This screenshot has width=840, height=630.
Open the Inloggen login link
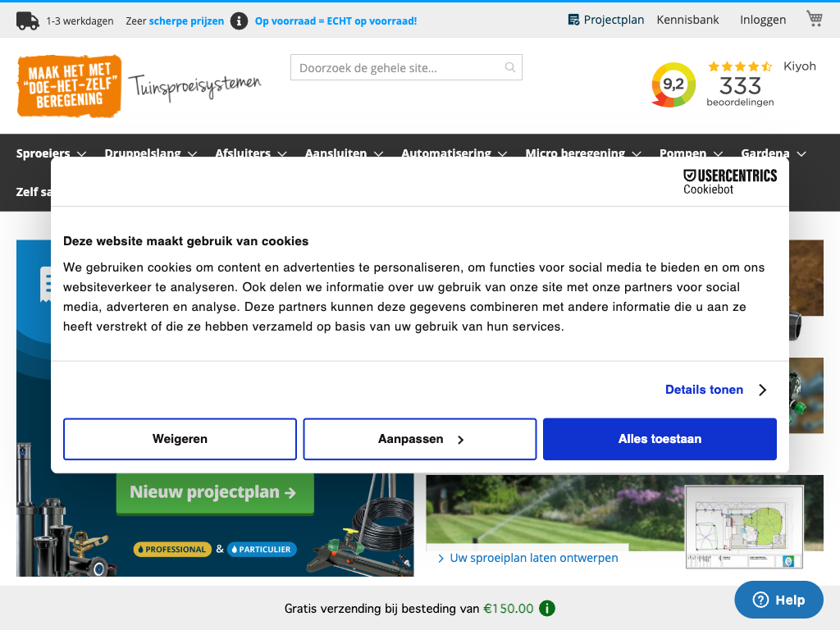click(x=762, y=20)
